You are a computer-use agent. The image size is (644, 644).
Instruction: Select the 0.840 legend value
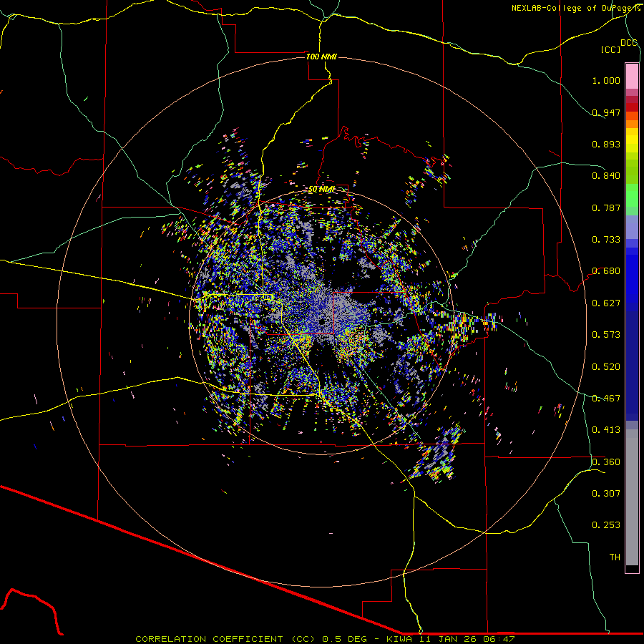pos(606,176)
